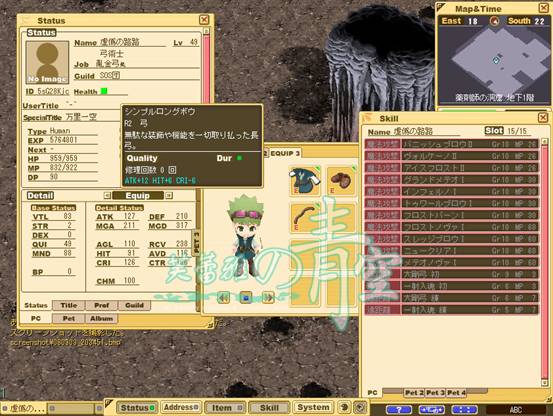Click the Status window resize grip corner
This screenshot has height=416, width=553.
pos(211,324)
